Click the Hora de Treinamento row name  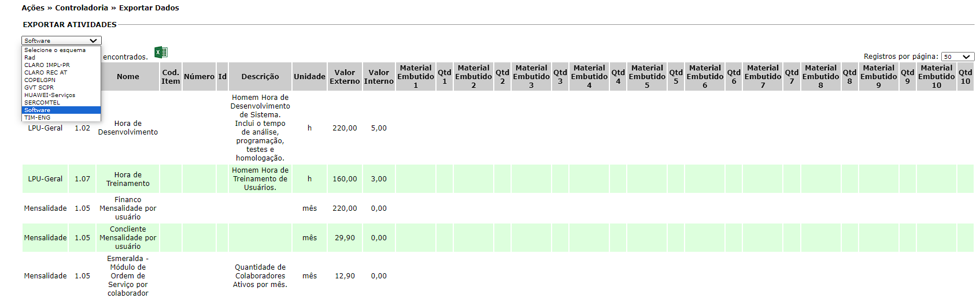pos(128,179)
